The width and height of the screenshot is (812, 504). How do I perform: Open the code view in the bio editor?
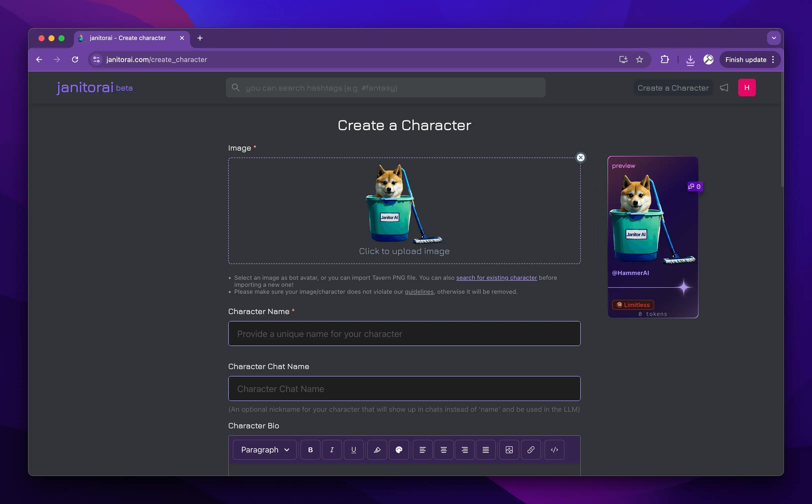click(554, 450)
